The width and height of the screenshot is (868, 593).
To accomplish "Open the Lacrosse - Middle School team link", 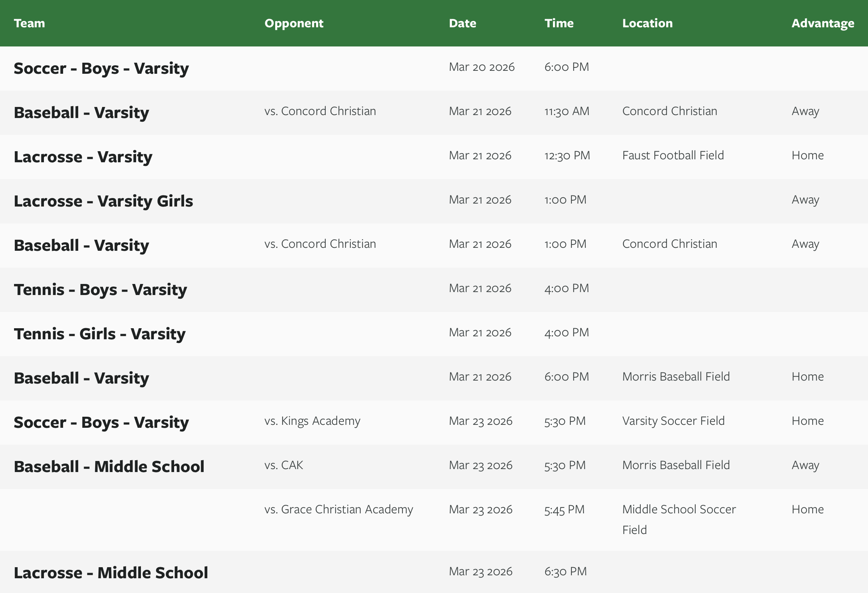I will click(x=111, y=572).
